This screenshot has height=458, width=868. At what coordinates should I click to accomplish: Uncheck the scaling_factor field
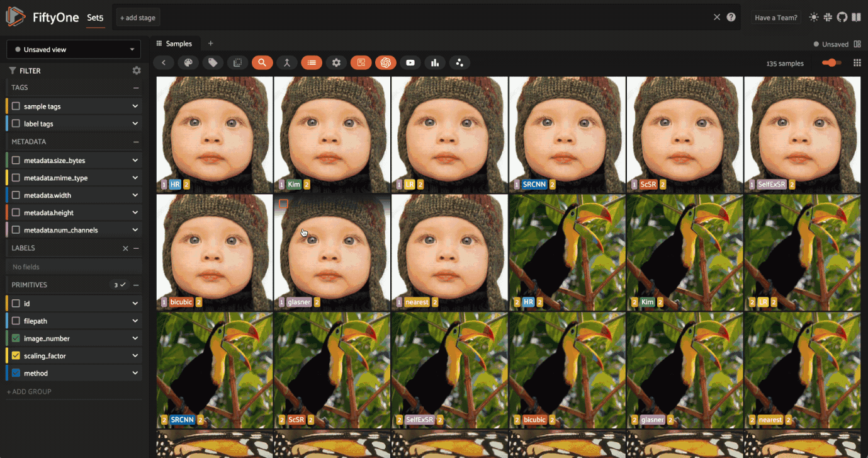tap(16, 356)
